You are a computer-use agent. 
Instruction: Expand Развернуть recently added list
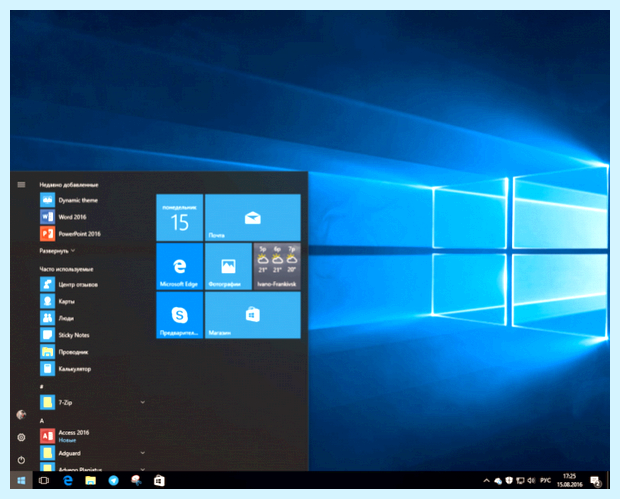(x=57, y=251)
